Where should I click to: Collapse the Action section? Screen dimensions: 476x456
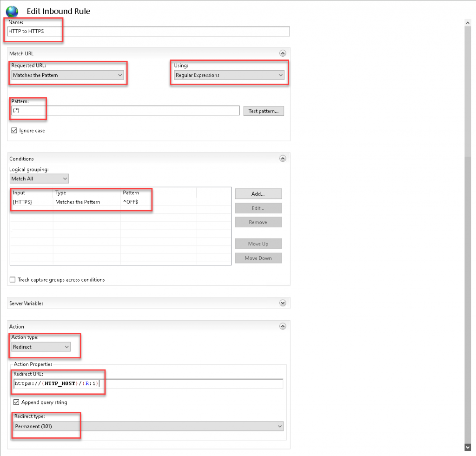[x=283, y=326]
